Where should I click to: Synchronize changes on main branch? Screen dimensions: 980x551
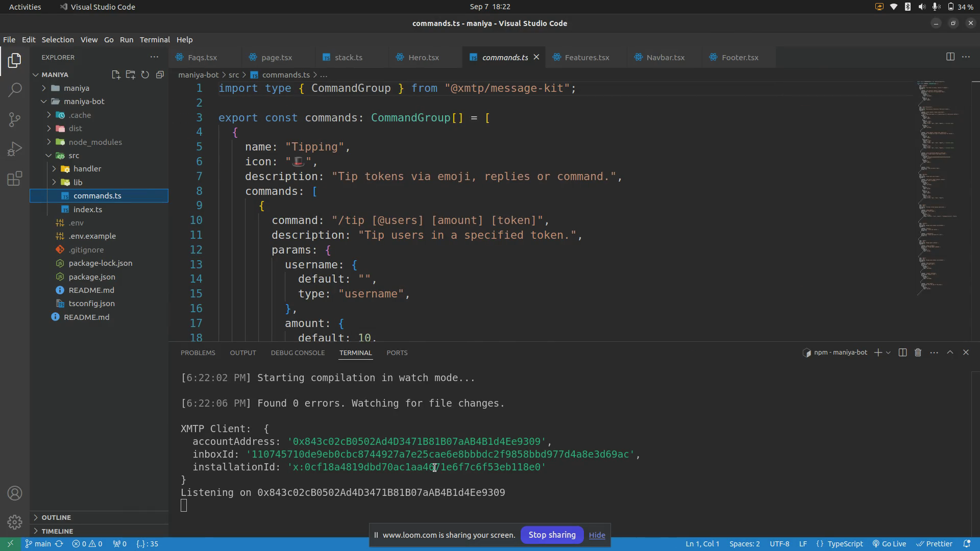click(59, 544)
